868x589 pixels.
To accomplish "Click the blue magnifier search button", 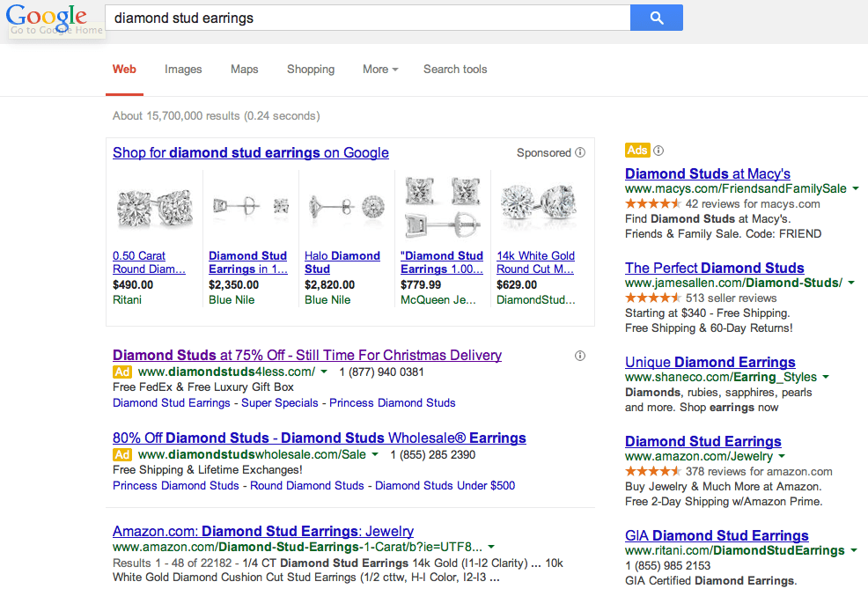I will point(657,18).
